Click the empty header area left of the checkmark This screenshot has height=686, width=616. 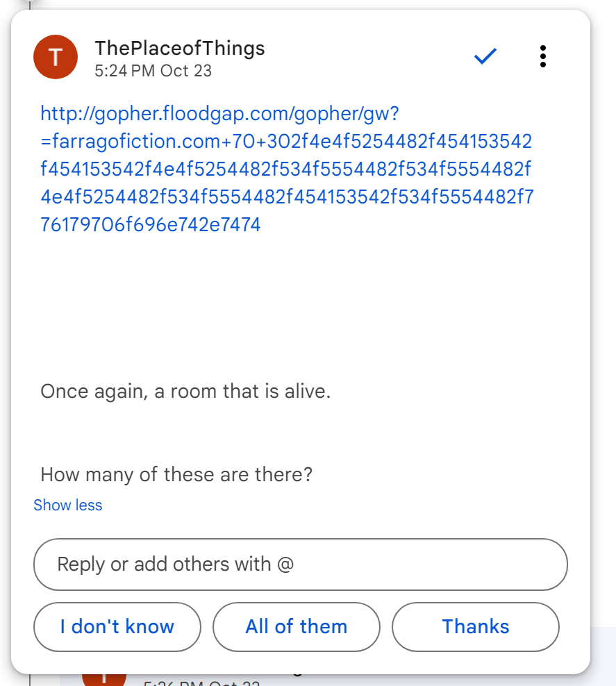pos(368,57)
